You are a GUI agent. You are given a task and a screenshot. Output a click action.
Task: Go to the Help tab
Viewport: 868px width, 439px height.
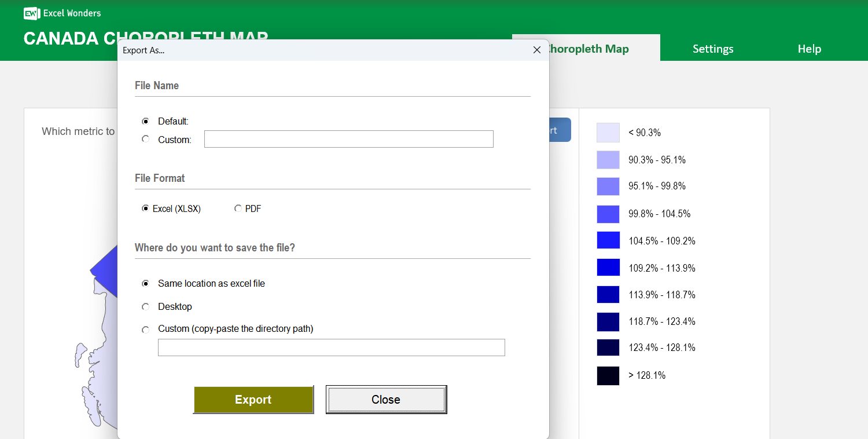[x=808, y=49]
